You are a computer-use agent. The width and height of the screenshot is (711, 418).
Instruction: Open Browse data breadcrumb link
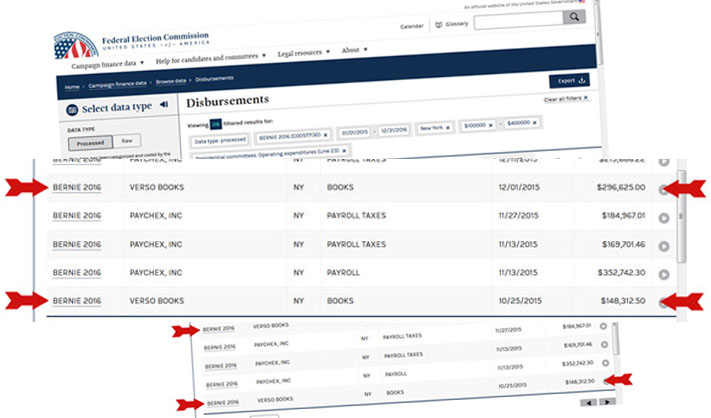click(x=171, y=81)
